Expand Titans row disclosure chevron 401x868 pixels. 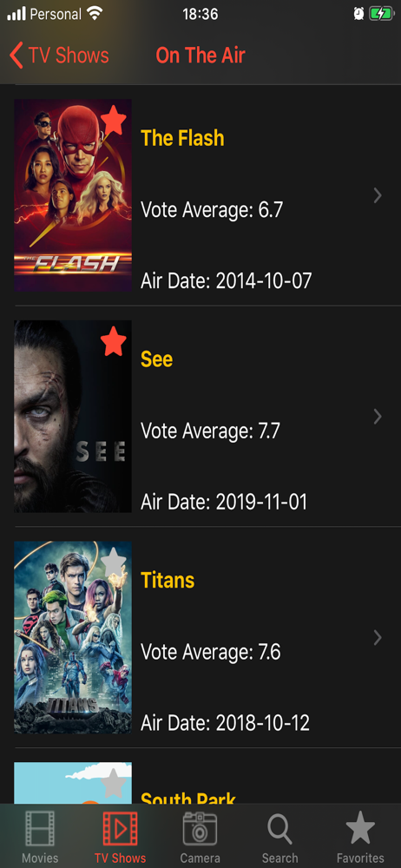pos(378,638)
